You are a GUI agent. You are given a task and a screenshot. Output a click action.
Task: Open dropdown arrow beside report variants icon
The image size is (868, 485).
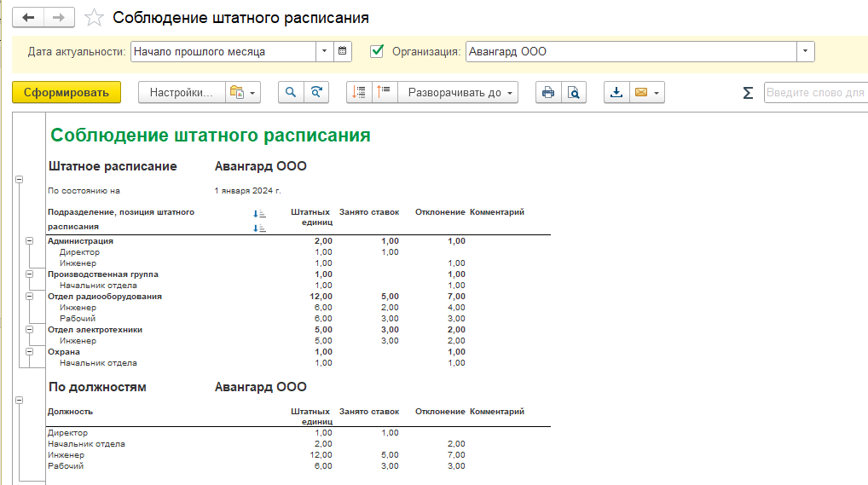252,93
